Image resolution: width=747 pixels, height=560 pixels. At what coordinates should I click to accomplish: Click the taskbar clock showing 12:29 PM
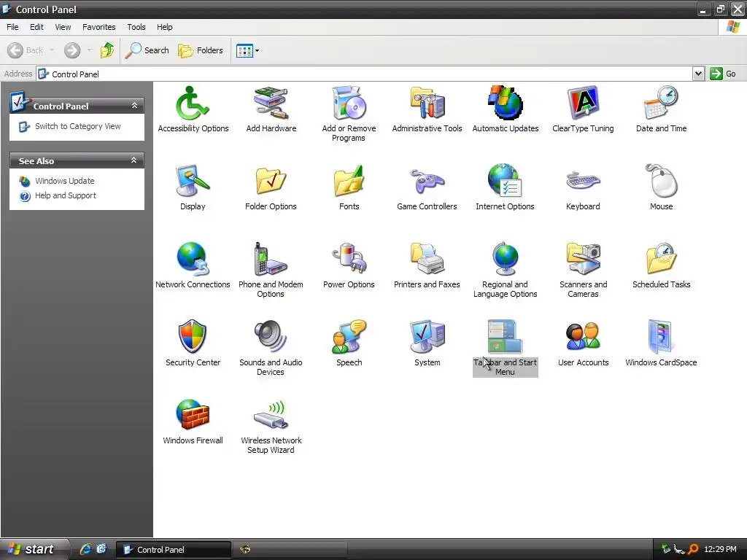(720, 550)
